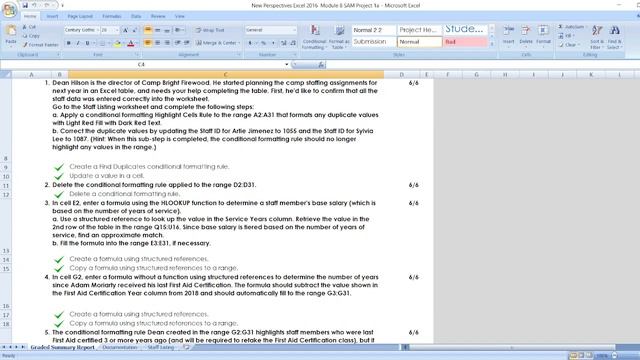Toggle underline formatting
The image size is (640, 360).
[87, 43]
